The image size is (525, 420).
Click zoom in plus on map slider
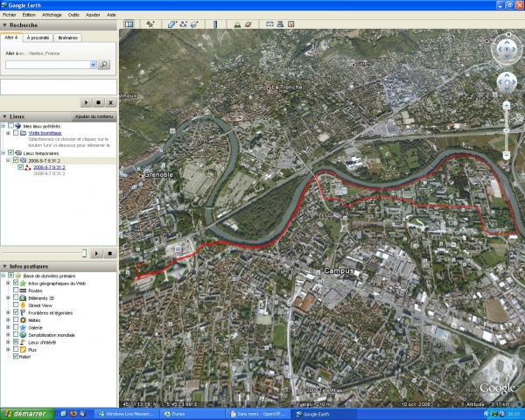pyautogui.click(x=507, y=106)
